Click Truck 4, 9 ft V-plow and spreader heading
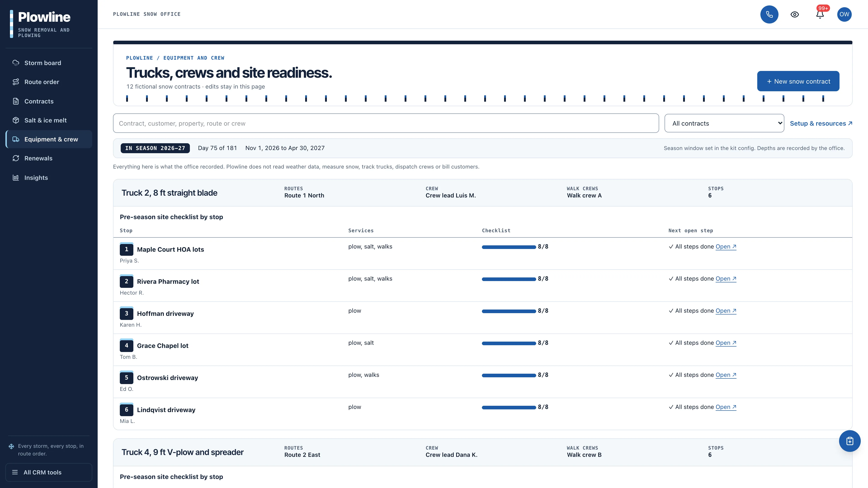Image resolution: width=868 pixels, height=488 pixels. point(182,452)
